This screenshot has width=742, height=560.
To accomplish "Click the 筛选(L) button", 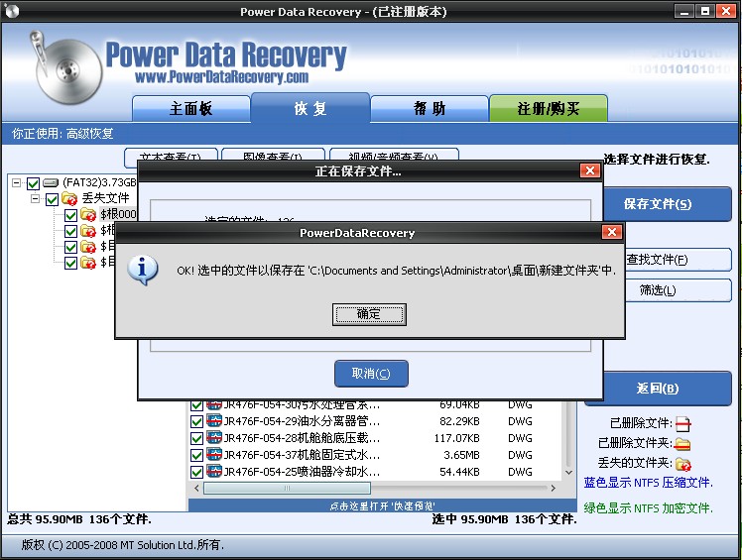I will click(x=678, y=290).
